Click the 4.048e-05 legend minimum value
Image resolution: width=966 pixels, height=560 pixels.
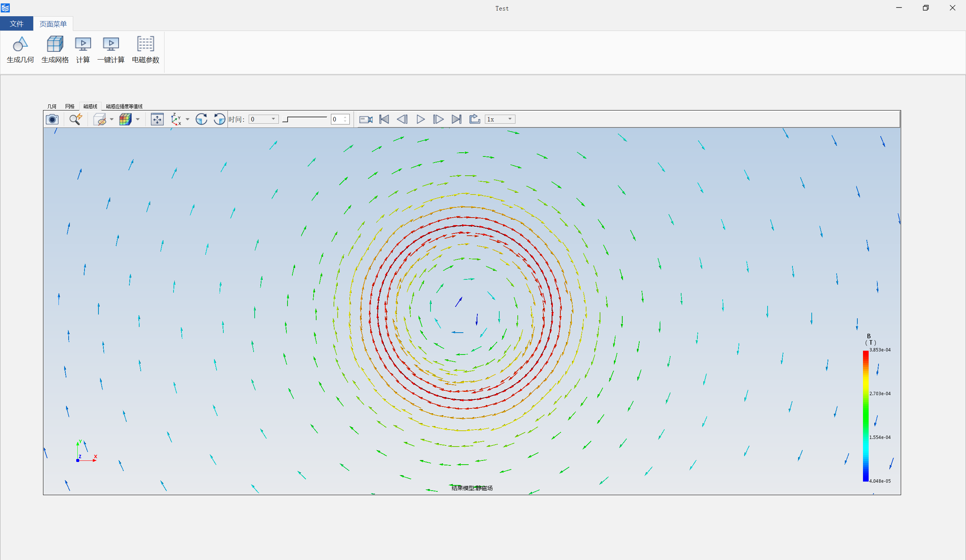pyautogui.click(x=880, y=481)
